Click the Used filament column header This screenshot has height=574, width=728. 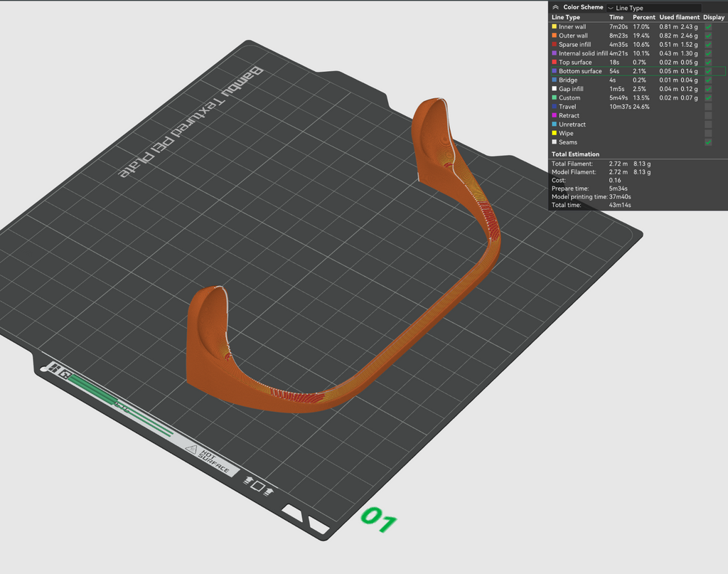tap(679, 17)
